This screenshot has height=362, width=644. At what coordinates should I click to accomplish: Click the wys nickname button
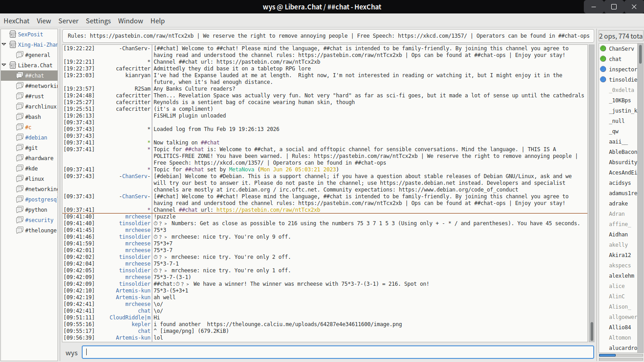tap(72, 353)
